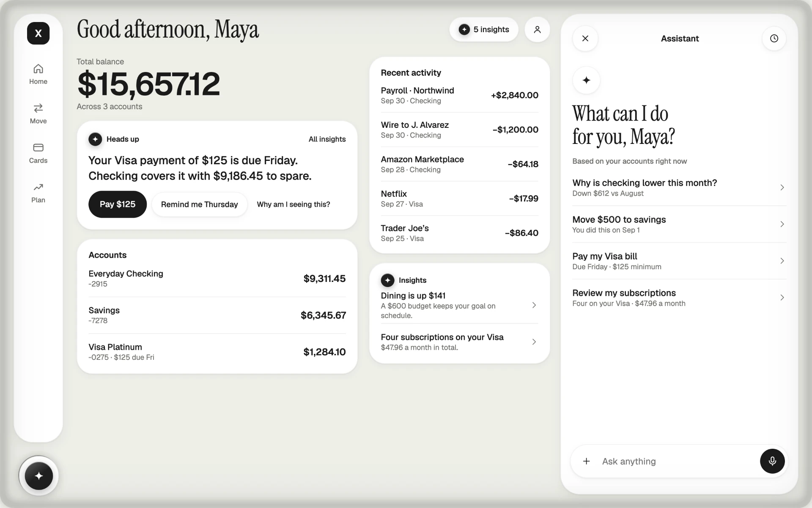Click the Insights card sparkle icon
This screenshot has height=508, width=812.
coord(387,280)
